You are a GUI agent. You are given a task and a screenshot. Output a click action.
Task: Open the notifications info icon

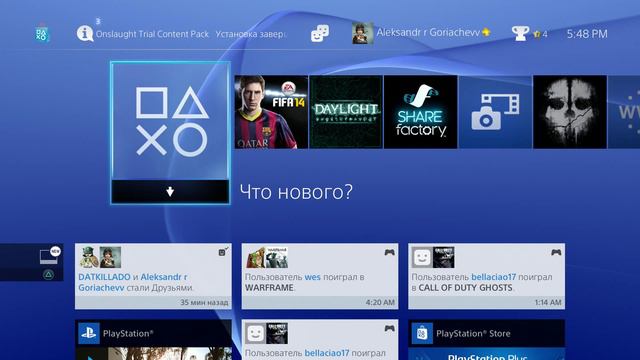click(x=85, y=33)
